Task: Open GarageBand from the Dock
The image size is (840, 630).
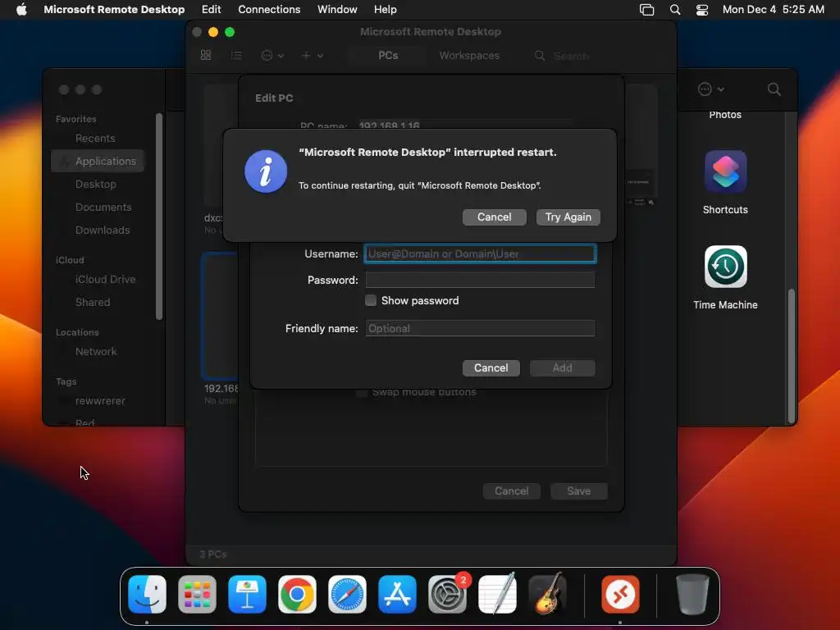Action: point(547,594)
